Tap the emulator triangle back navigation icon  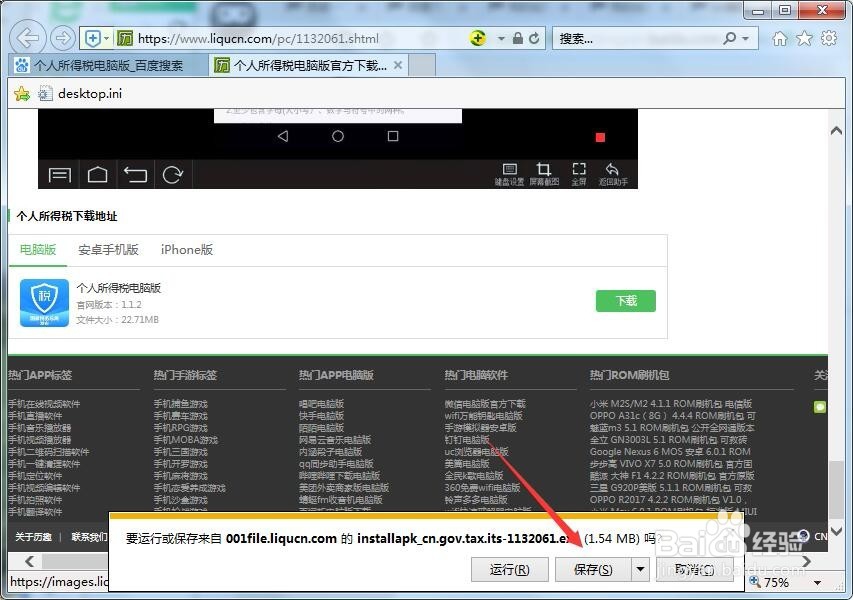283,136
